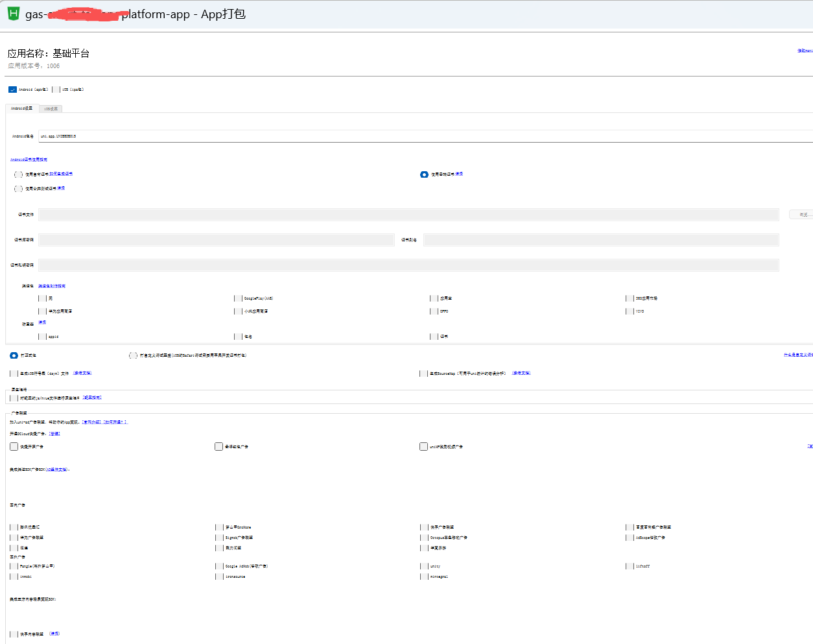Enable the 360 app market channel checkbox
This screenshot has width=813, height=644.
pyautogui.click(x=630, y=298)
